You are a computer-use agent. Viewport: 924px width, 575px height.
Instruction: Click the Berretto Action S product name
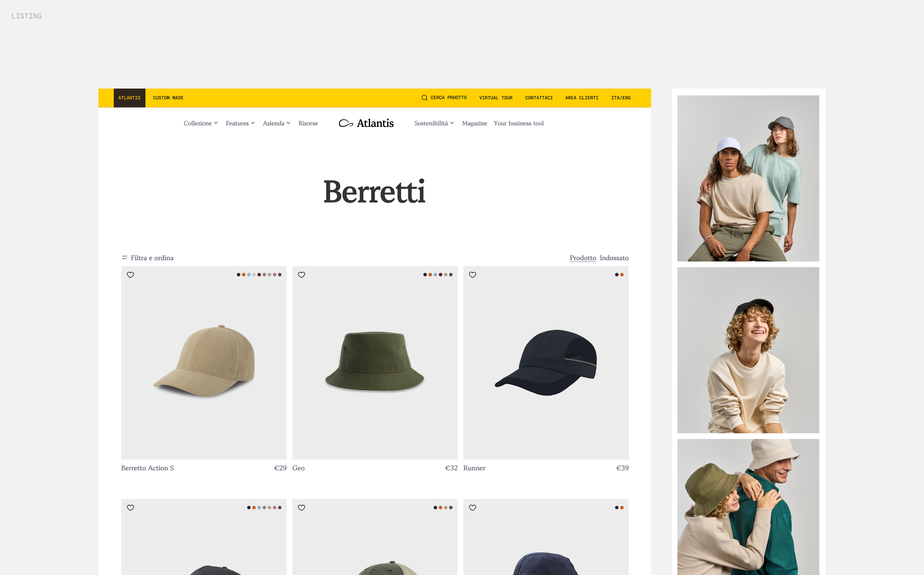pyautogui.click(x=148, y=468)
